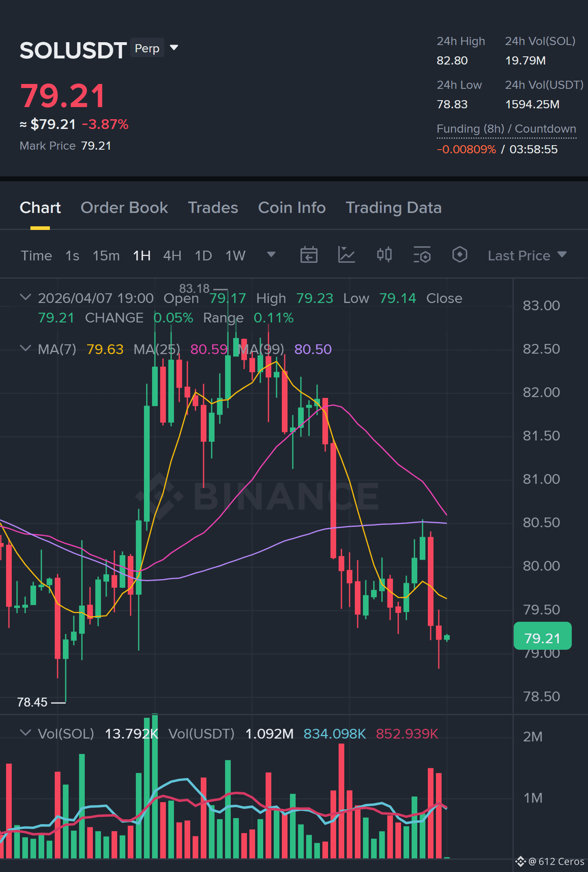Open the SOLUSDT Perp pair dropdown
Viewport: 588px width, 872px height.
[174, 48]
